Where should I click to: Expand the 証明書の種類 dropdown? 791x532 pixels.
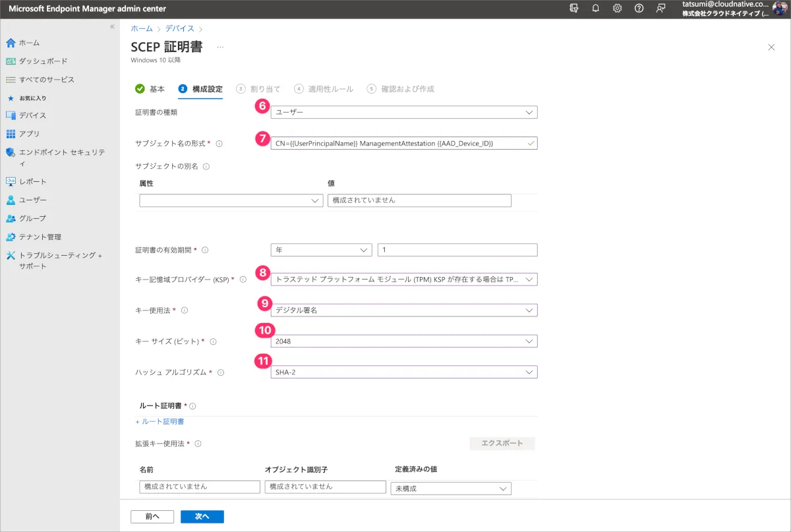pos(403,112)
